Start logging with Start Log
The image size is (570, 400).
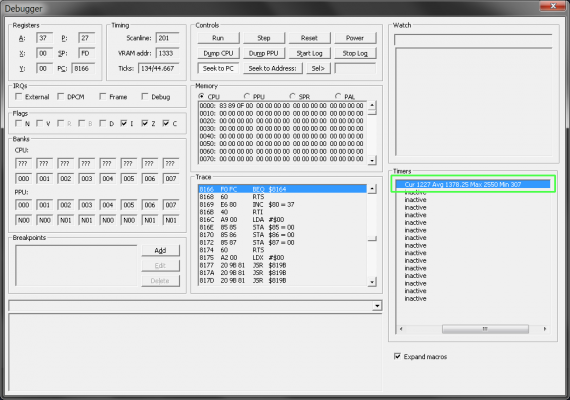point(309,53)
